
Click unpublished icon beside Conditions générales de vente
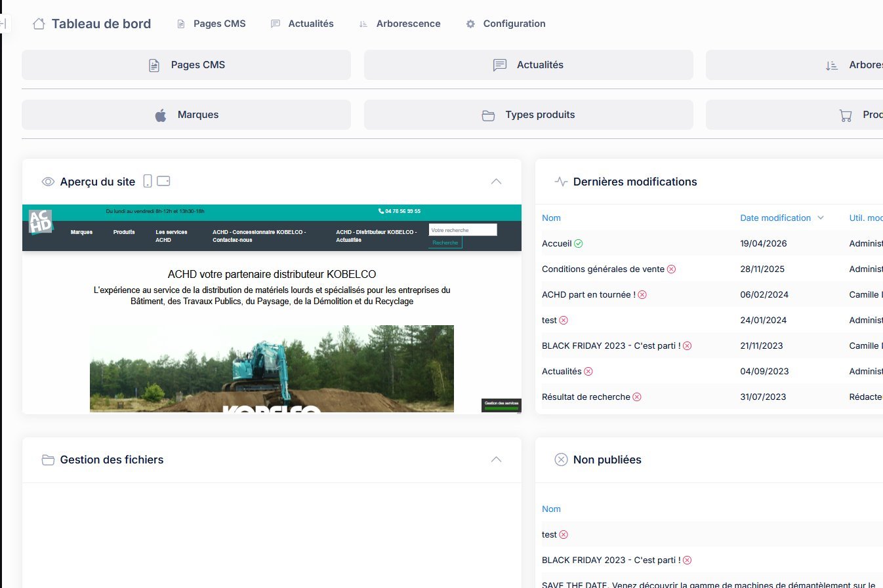pyautogui.click(x=671, y=269)
